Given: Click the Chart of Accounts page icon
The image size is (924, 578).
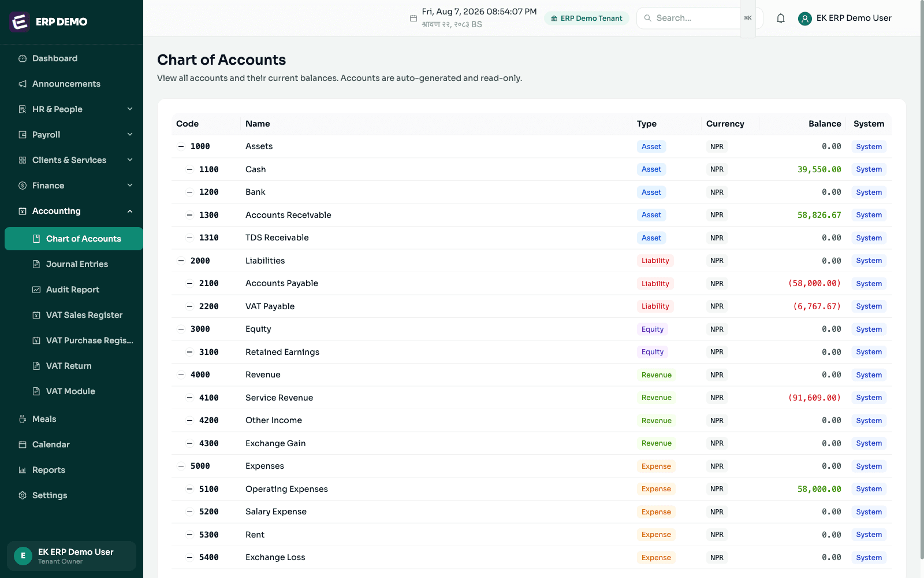Looking at the screenshot, I should click(x=36, y=239).
